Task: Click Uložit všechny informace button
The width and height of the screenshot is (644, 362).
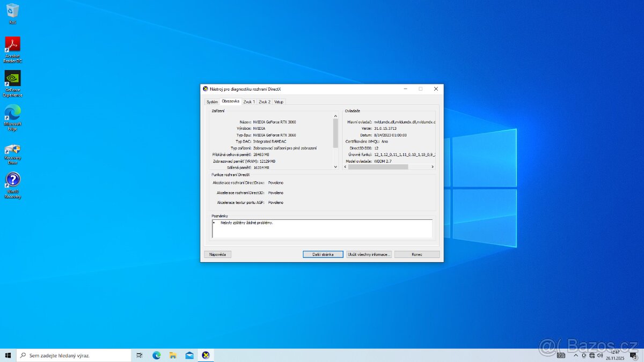Action: [369, 254]
